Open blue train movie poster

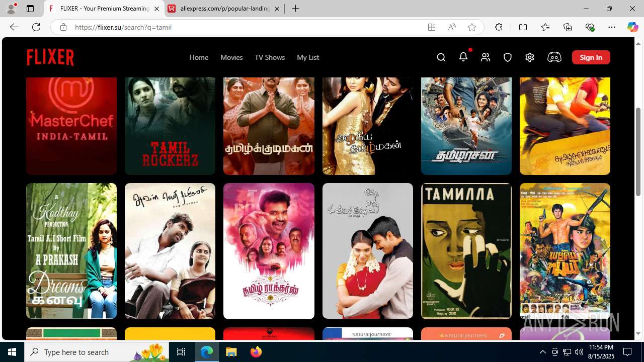click(466, 126)
